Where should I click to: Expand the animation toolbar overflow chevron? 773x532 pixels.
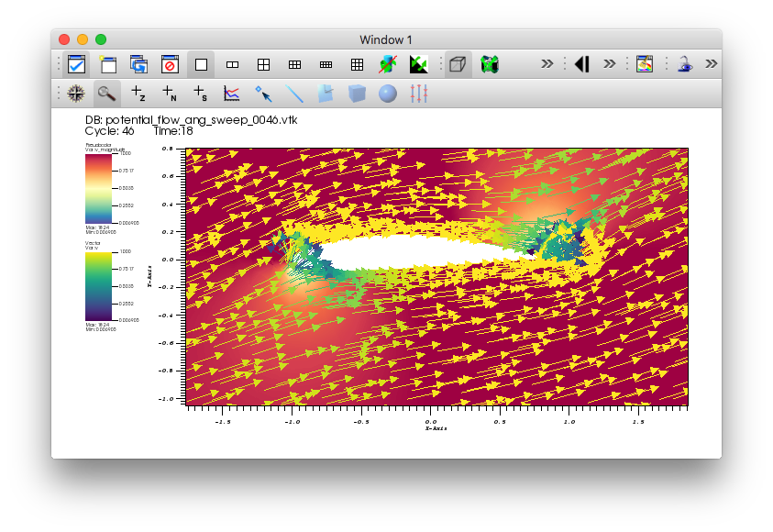(610, 63)
